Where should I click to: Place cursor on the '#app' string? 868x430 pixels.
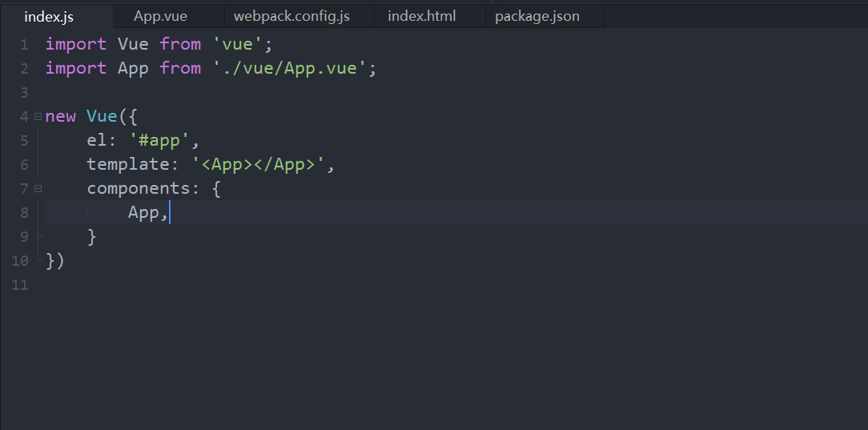pyautogui.click(x=159, y=141)
